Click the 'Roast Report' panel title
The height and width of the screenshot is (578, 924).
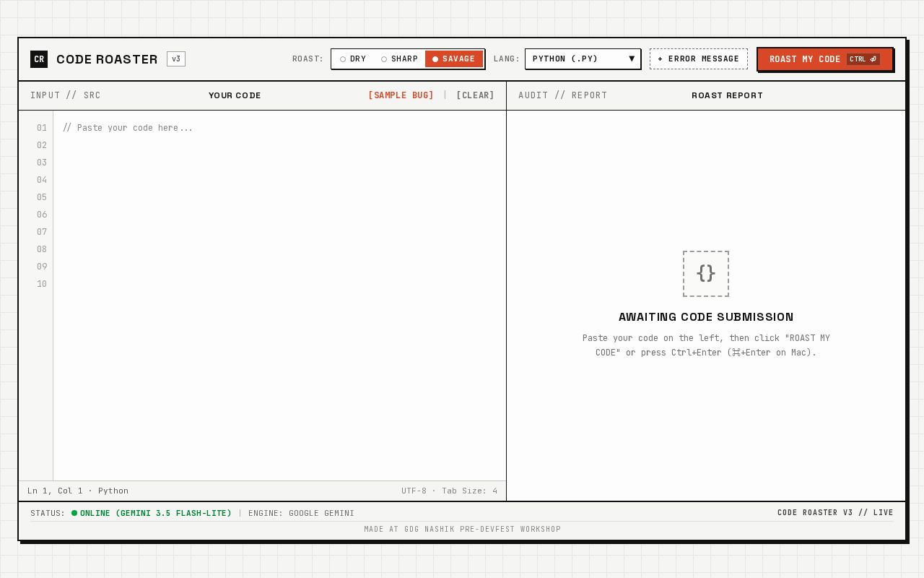[x=727, y=95]
